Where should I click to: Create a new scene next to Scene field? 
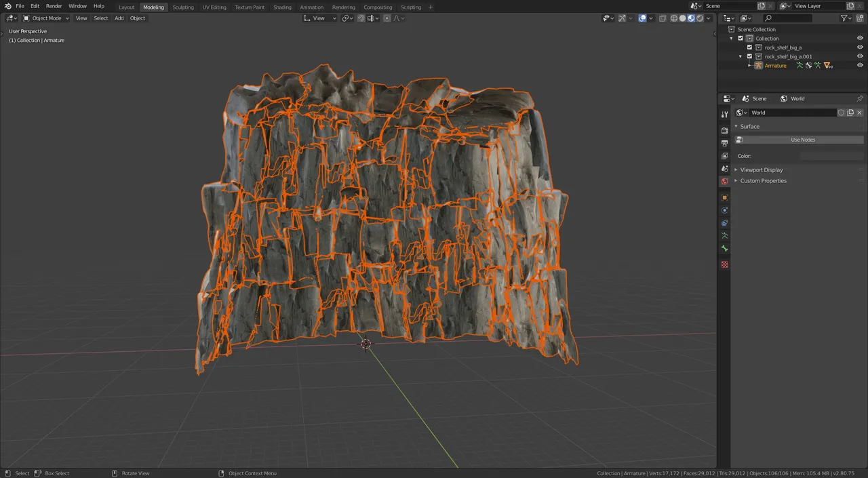(762, 6)
